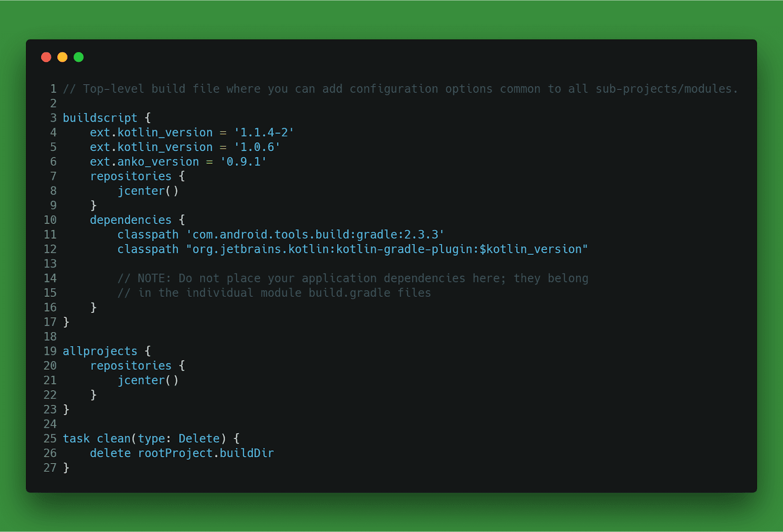
Task: Click the dependencies keyword on line 10
Action: pyautogui.click(x=131, y=220)
